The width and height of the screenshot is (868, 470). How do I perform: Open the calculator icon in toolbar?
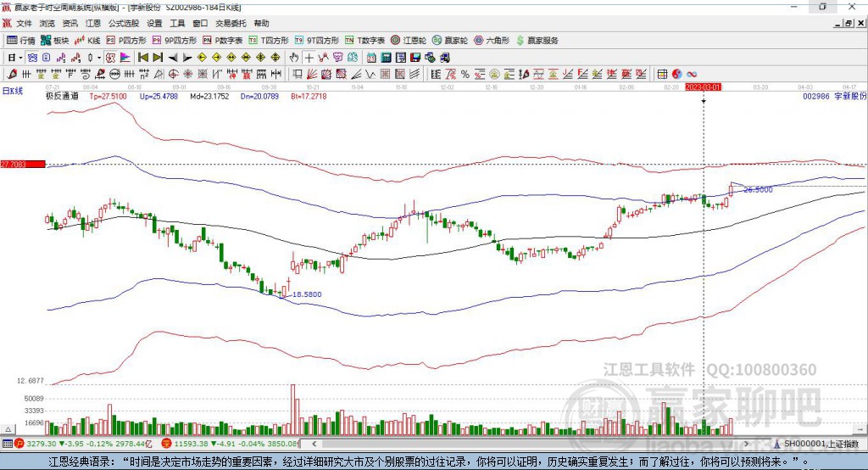pyautogui.click(x=386, y=58)
